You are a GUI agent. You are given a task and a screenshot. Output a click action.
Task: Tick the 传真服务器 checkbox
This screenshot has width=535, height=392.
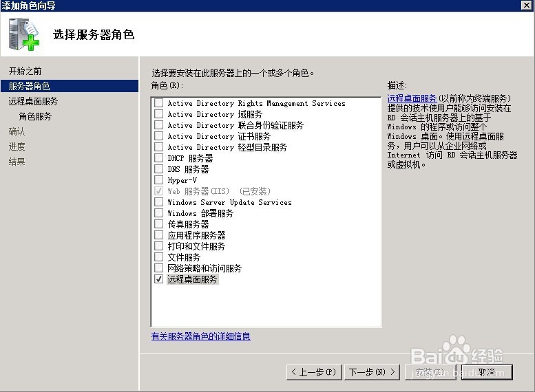tap(158, 224)
